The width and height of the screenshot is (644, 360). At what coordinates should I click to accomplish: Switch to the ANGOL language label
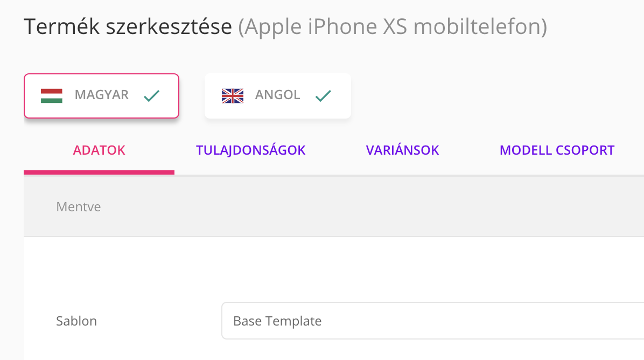click(x=277, y=95)
